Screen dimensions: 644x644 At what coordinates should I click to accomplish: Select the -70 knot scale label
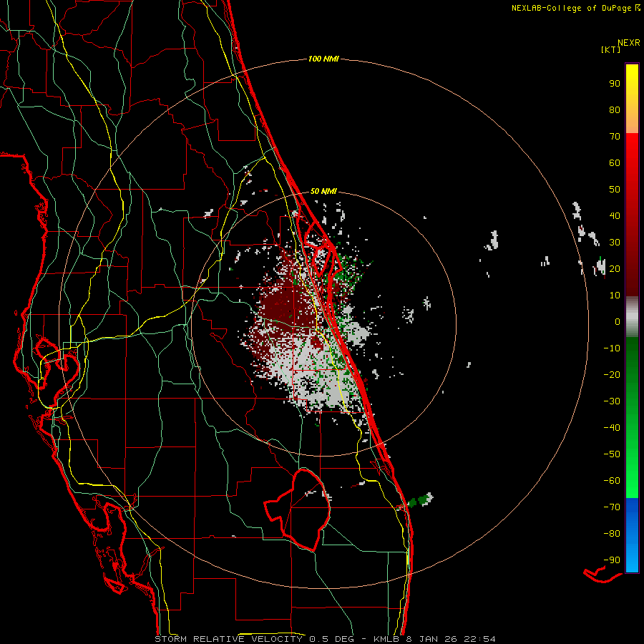tap(612, 507)
